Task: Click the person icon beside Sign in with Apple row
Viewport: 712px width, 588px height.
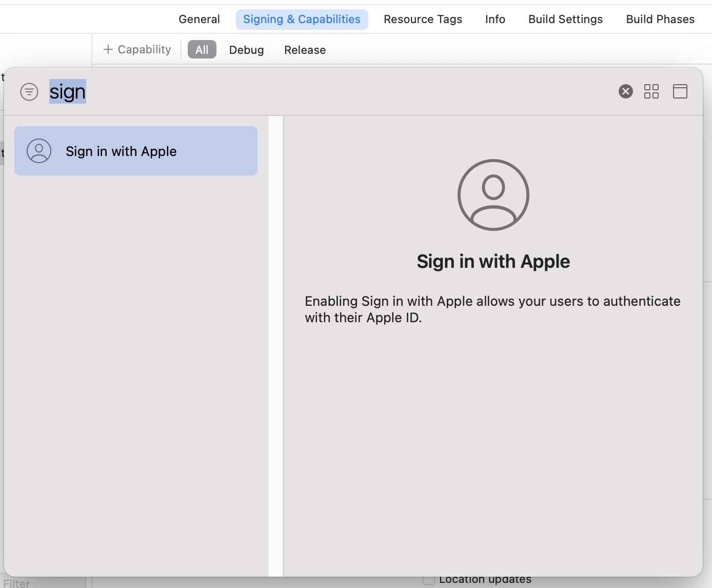Action: point(39,151)
